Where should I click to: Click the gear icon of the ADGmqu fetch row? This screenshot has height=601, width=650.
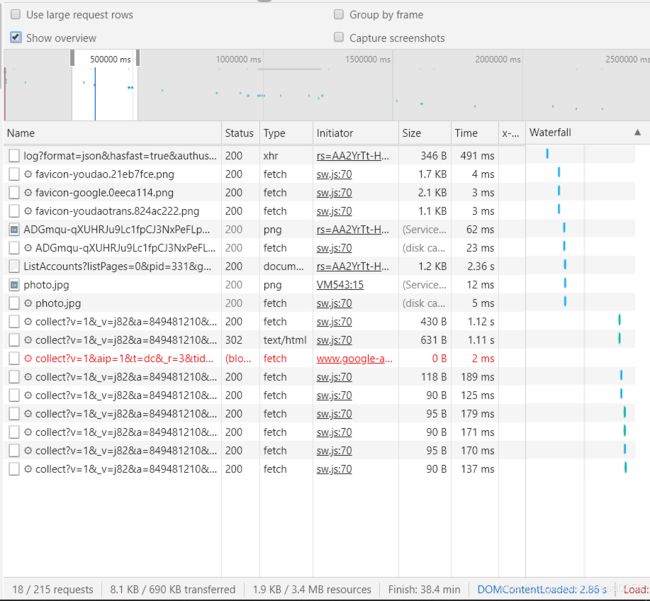click(x=28, y=248)
